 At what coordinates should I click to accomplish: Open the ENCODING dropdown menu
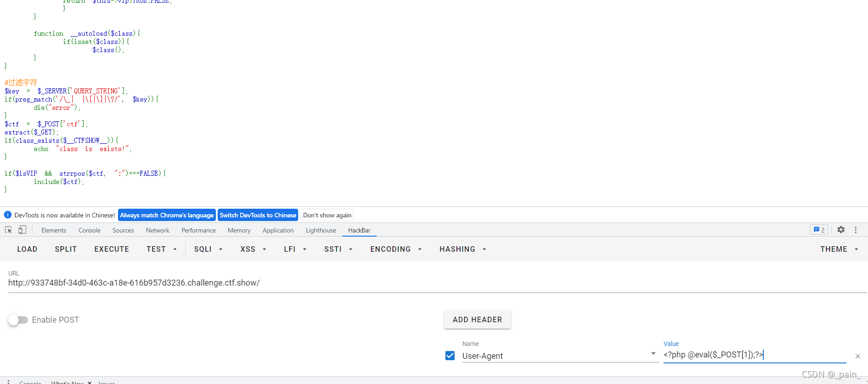pos(396,249)
